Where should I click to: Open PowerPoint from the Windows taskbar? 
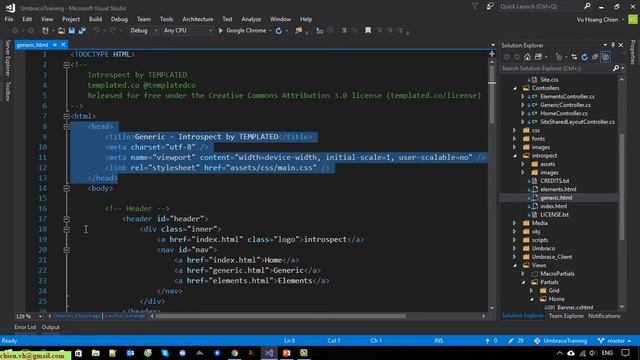(x=287, y=353)
